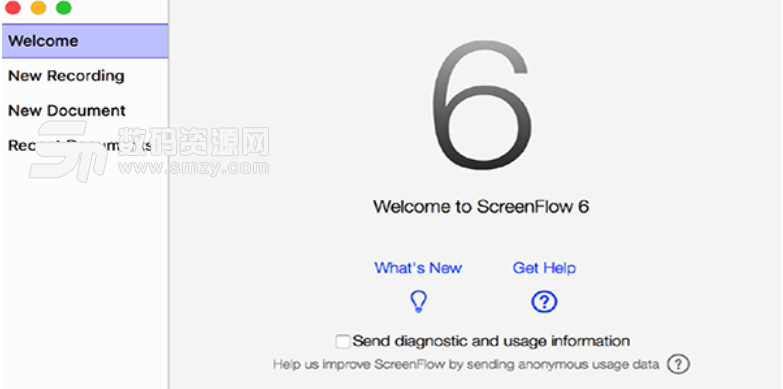Minimize the window with the yellow button

point(38,7)
